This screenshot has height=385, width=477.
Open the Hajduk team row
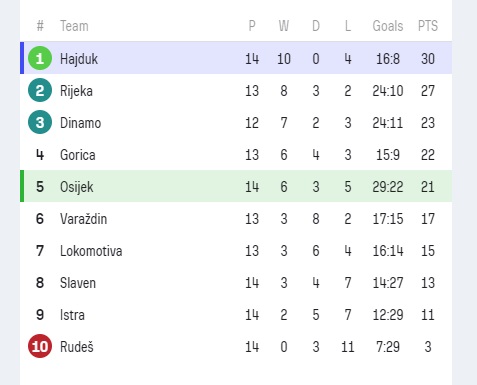(236, 58)
